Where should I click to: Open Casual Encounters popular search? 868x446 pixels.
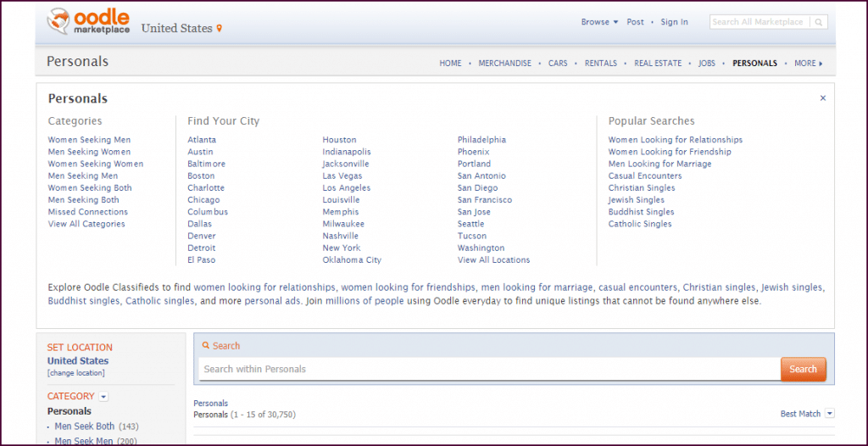tap(645, 176)
